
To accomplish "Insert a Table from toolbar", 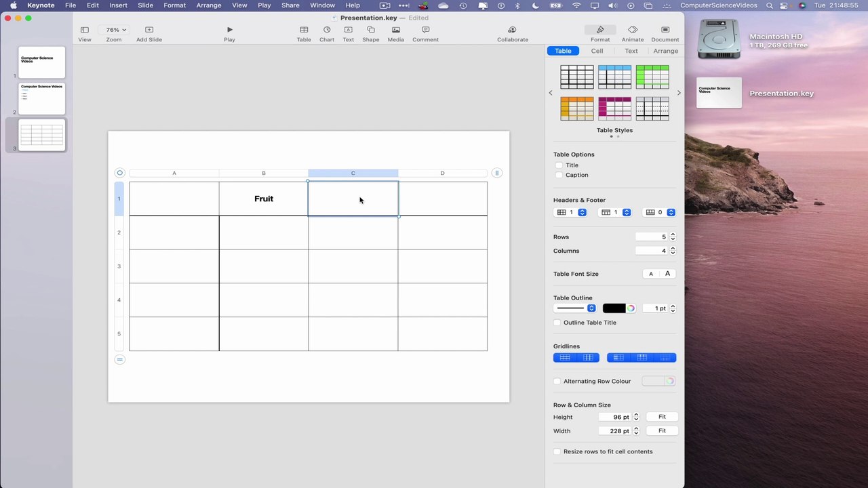I will (304, 33).
